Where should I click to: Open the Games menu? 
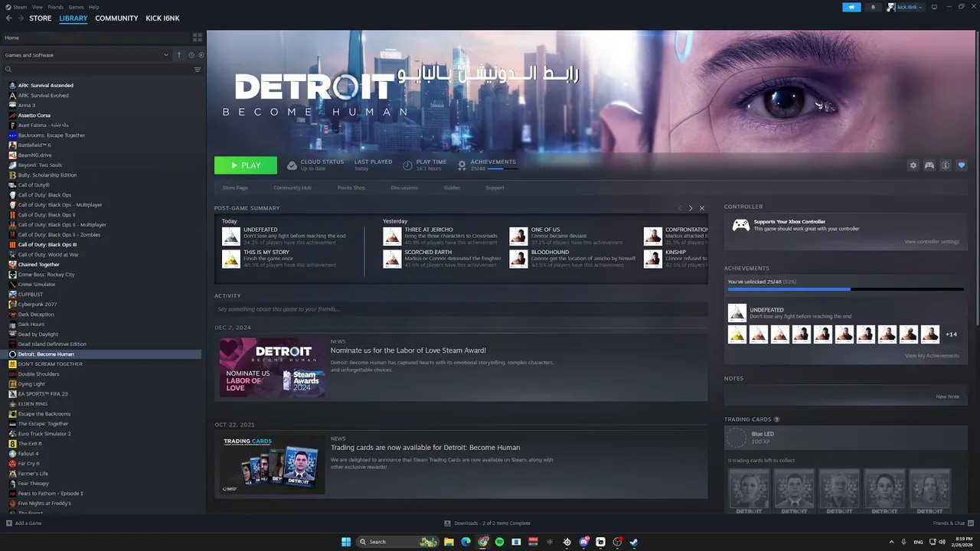[76, 7]
